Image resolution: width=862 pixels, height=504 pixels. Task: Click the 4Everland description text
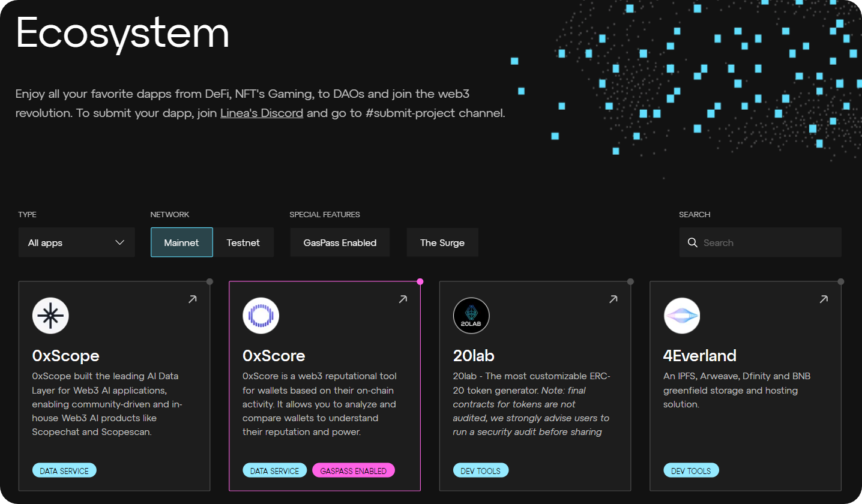pos(737,390)
